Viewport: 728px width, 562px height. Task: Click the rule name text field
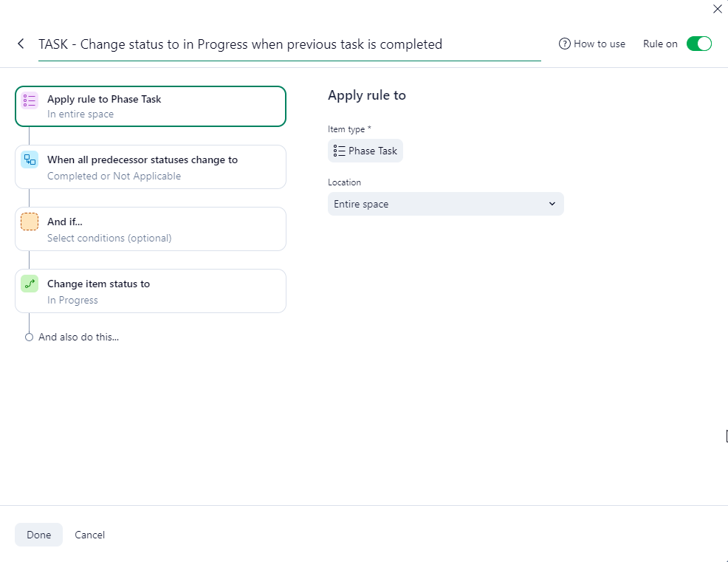[288, 44]
